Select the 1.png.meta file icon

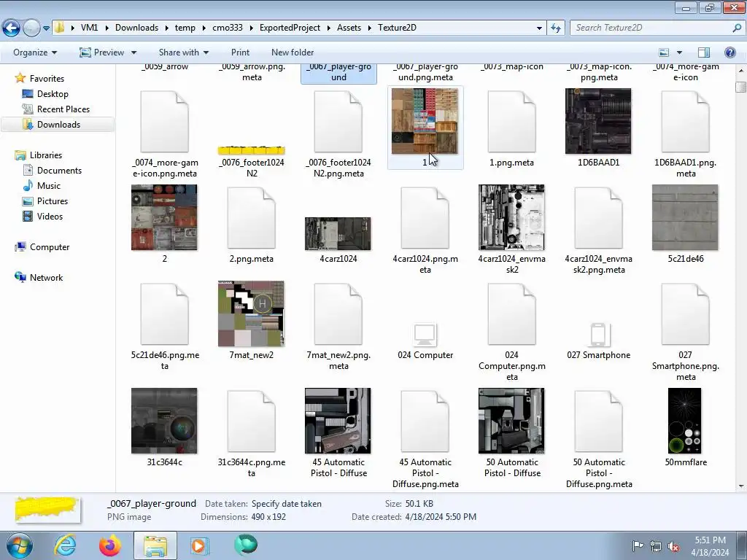coord(511,122)
